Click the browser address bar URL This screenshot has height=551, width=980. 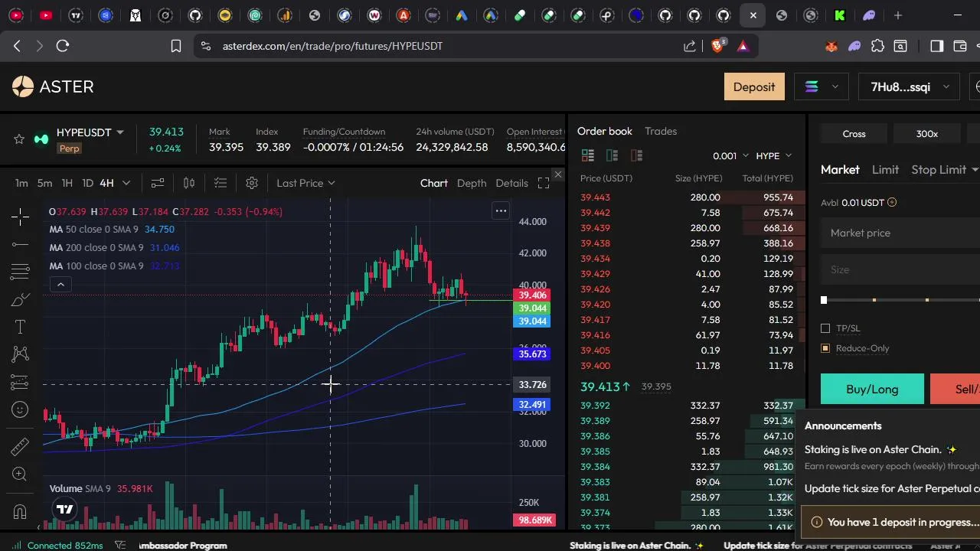pyautogui.click(x=332, y=46)
